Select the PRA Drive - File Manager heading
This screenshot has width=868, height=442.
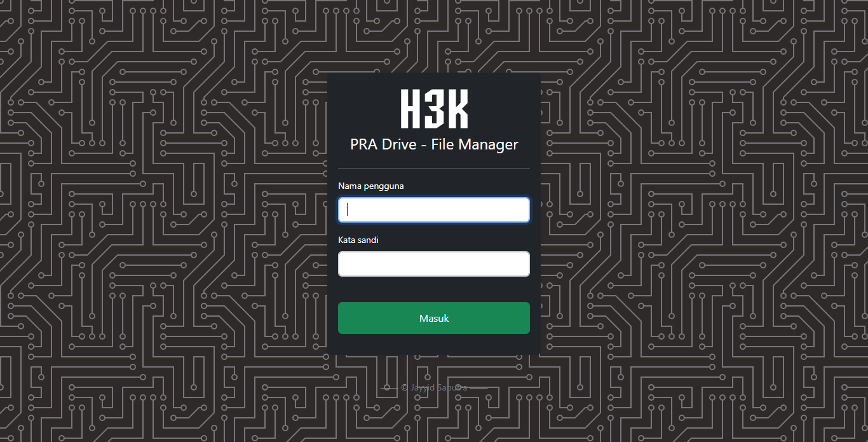point(434,144)
